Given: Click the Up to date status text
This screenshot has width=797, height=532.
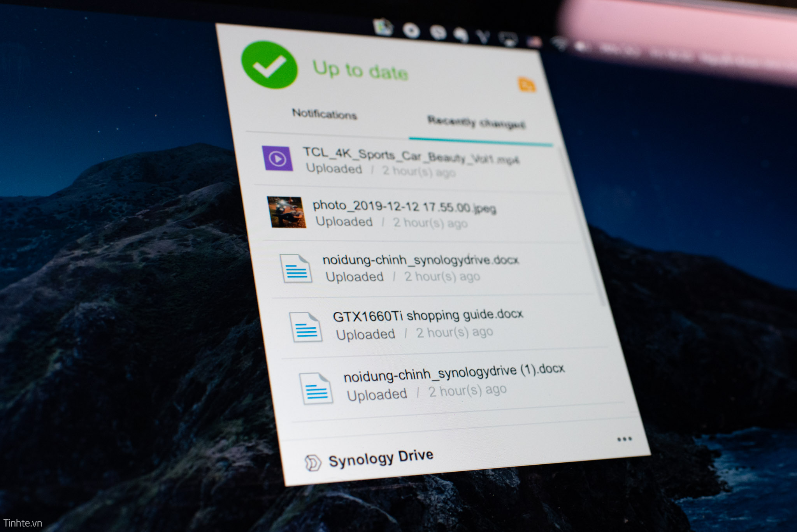Looking at the screenshot, I should [360, 70].
